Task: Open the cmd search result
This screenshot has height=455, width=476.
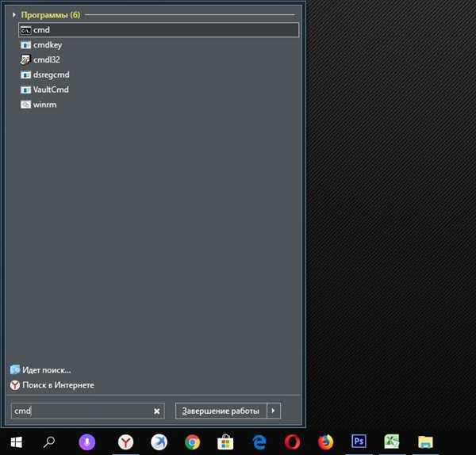Action: click(x=159, y=30)
